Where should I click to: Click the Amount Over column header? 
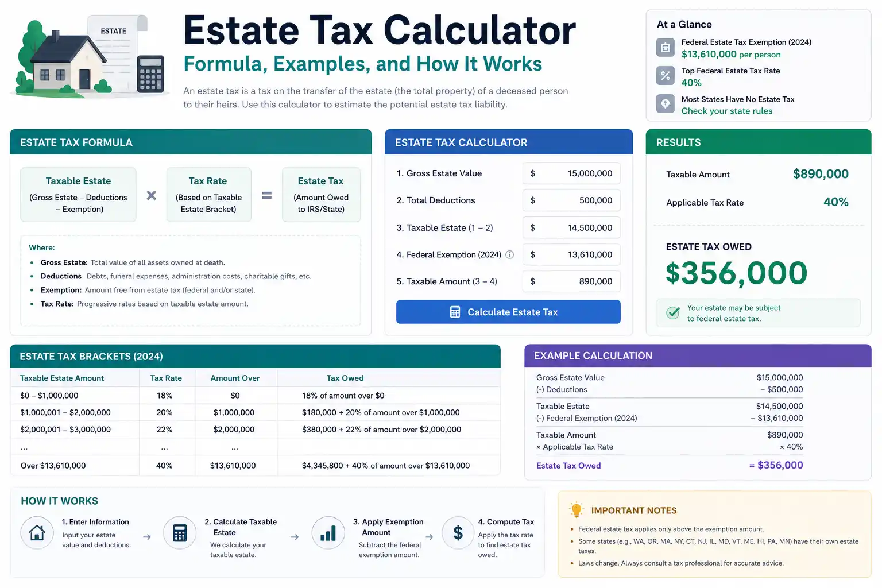(235, 378)
